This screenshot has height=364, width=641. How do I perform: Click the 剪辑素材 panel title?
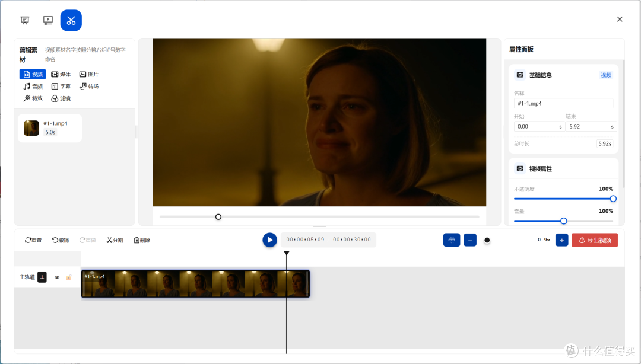28,55
